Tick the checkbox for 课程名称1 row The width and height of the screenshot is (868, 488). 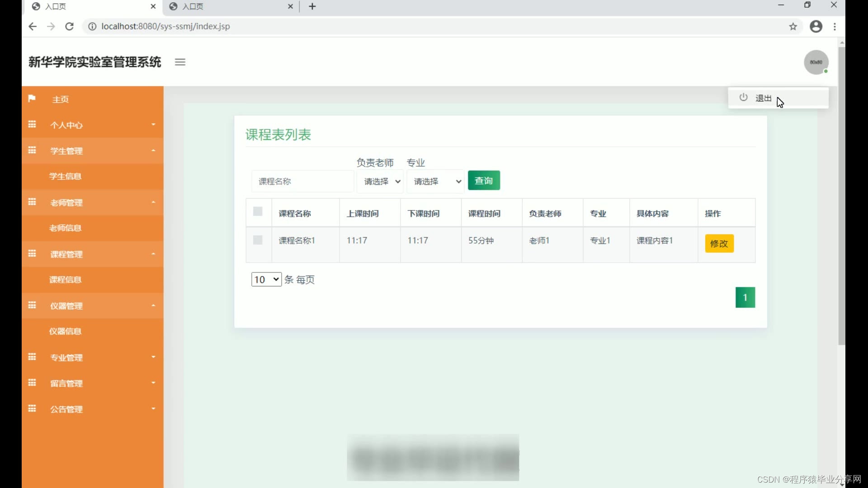[x=258, y=240]
